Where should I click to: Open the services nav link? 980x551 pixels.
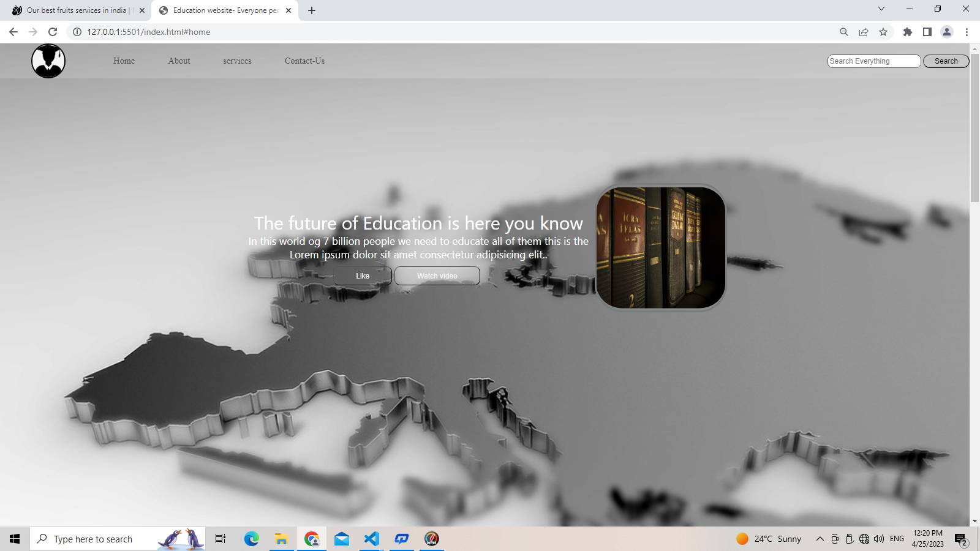coord(237,61)
